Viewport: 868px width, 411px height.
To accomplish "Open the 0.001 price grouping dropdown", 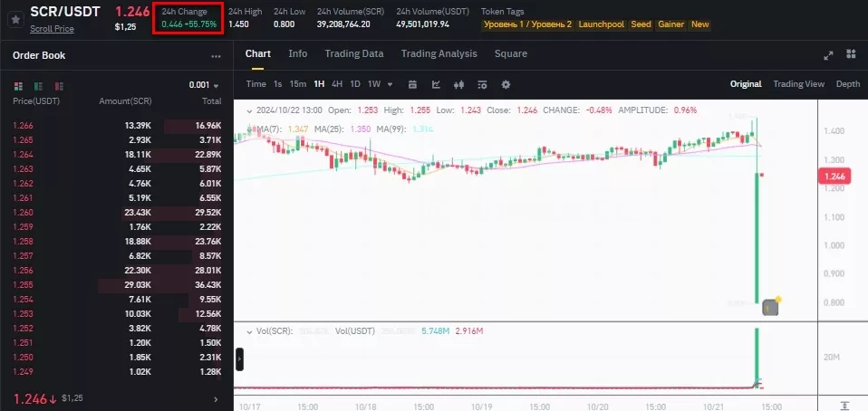I will (x=204, y=85).
